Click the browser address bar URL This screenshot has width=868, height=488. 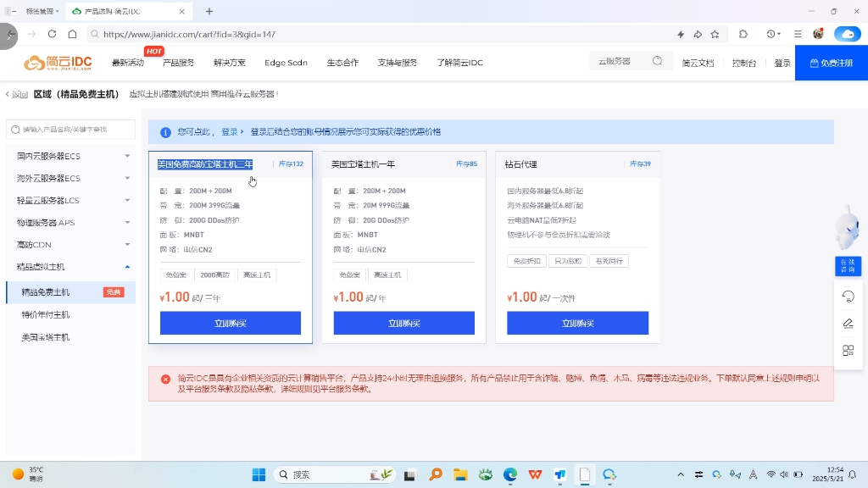pyautogui.click(x=189, y=34)
